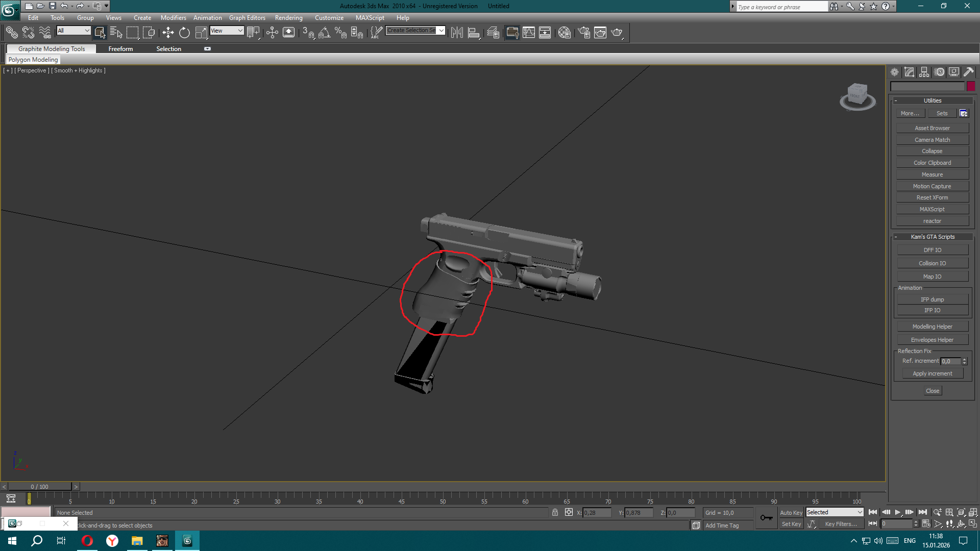Switch to the Freeform tab
Screen dimensions: 980x551
point(120,49)
